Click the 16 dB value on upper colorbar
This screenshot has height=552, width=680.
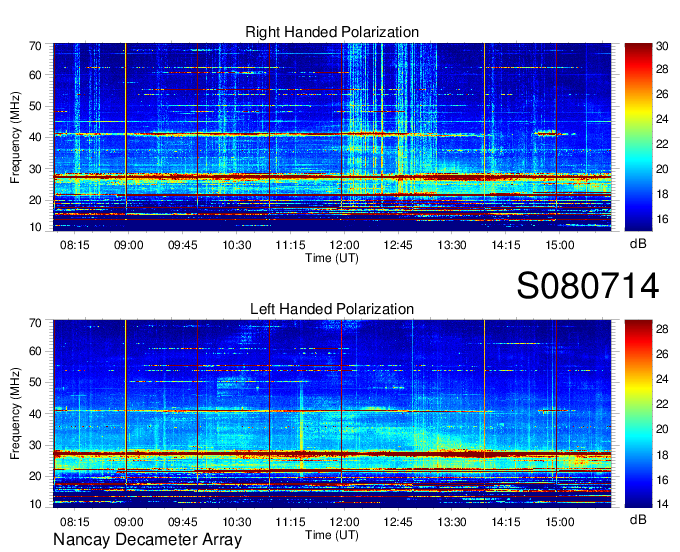click(662, 219)
